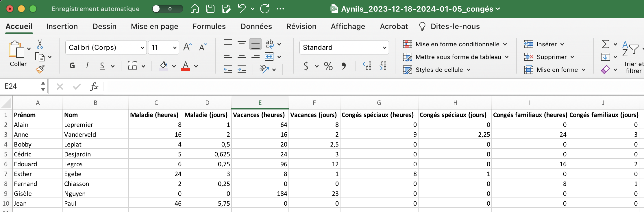This screenshot has height=212, width=644.
Task: Select cell containing Vanderveld
Action: [x=95, y=134]
